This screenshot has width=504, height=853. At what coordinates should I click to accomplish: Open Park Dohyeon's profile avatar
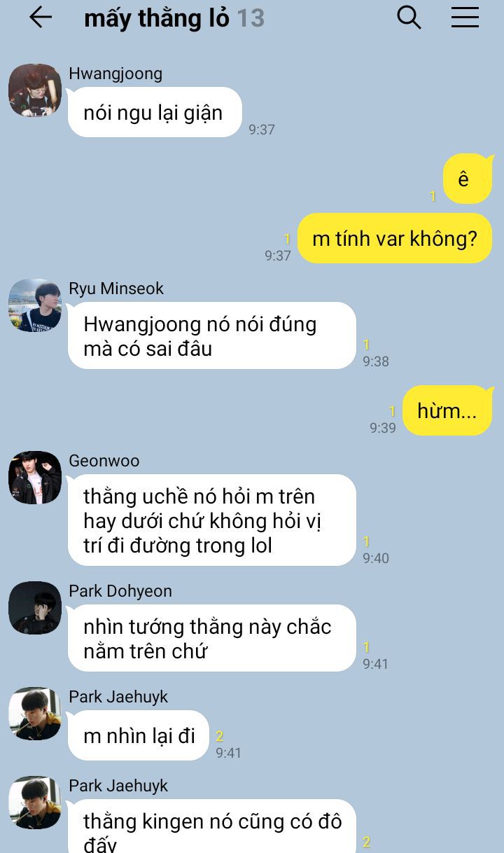point(35,608)
